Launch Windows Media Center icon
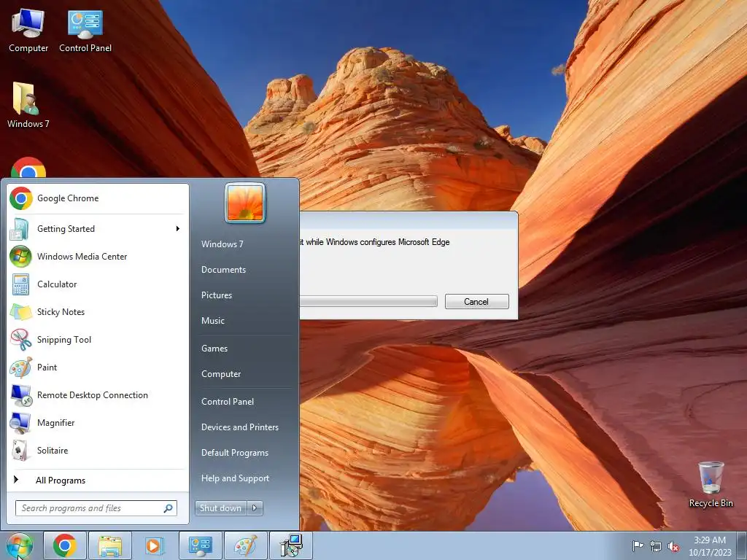The image size is (747, 560). point(20,256)
